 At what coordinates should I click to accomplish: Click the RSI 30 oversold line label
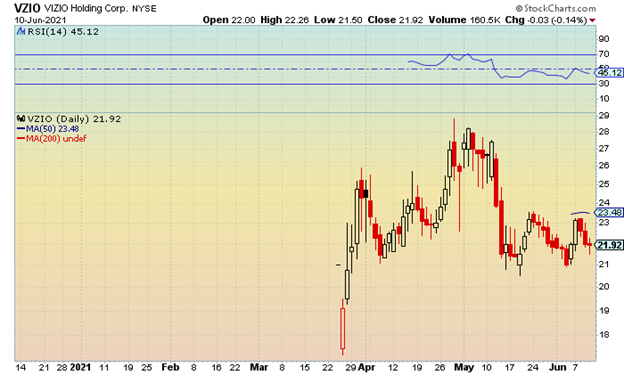pyautogui.click(x=604, y=84)
